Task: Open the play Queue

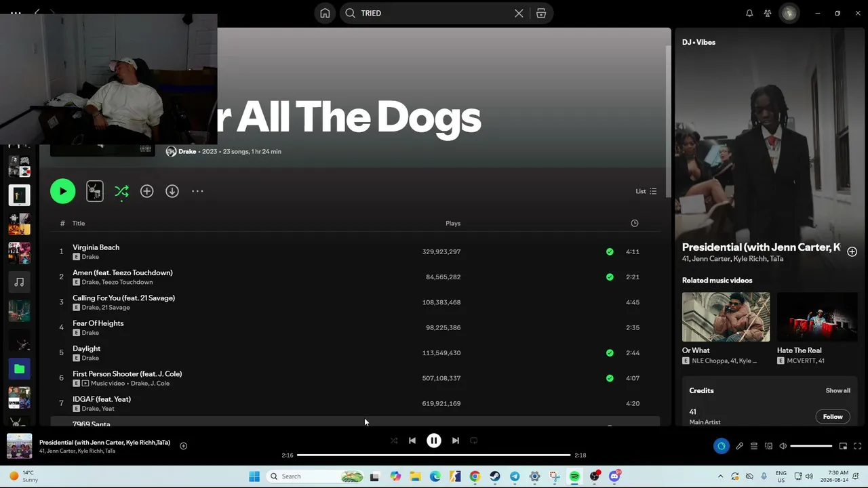Action: click(753, 446)
